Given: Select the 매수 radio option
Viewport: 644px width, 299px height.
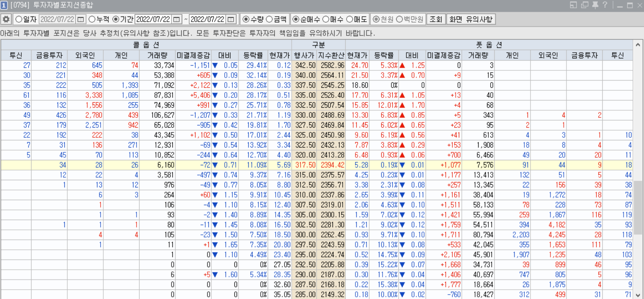Looking at the screenshot, I should [x=333, y=19].
